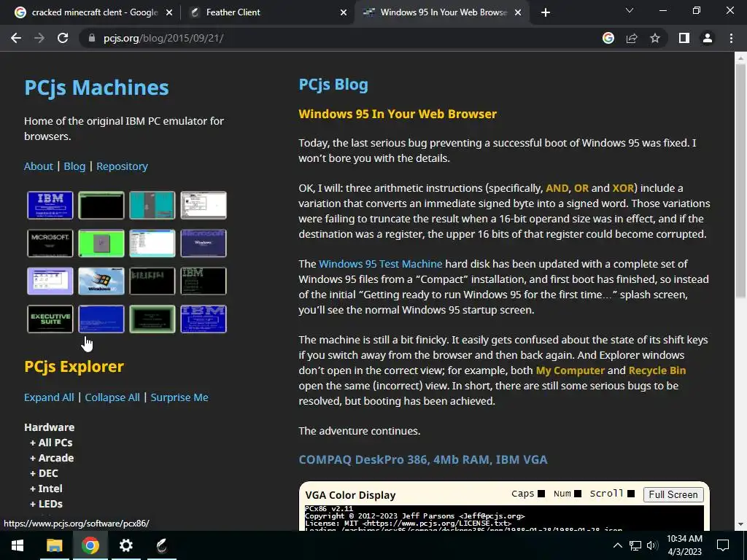Open the tab search dropdown arrow
The height and width of the screenshot is (560, 747).
coord(630,10)
